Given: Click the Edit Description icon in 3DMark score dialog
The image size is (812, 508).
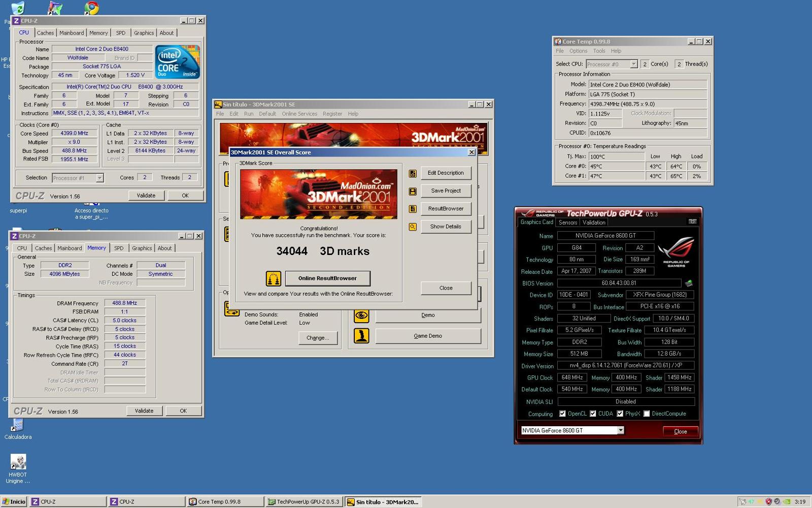Looking at the screenshot, I should 413,174.
